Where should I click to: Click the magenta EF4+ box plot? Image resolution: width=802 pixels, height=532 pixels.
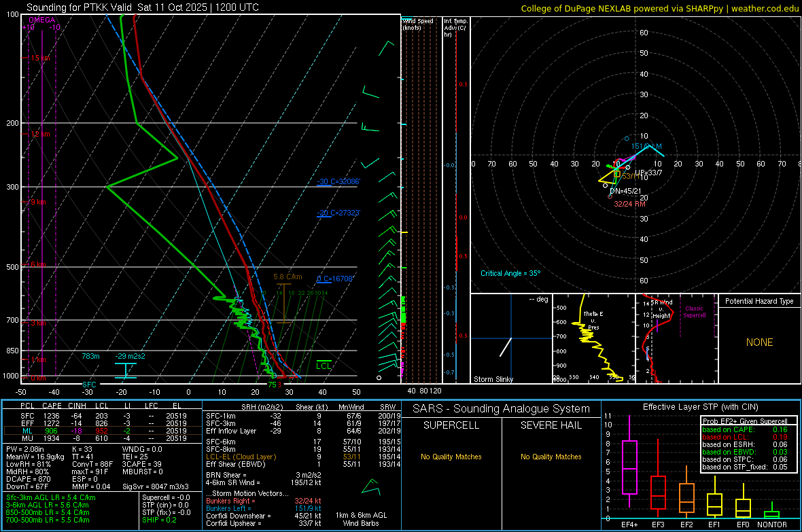pos(629,461)
